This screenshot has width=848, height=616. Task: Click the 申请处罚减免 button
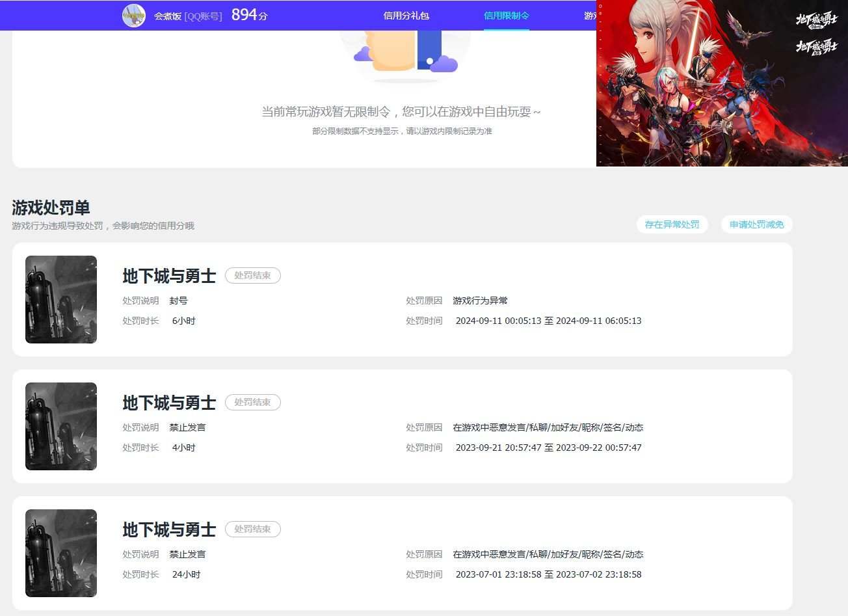pyautogui.click(x=756, y=224)
